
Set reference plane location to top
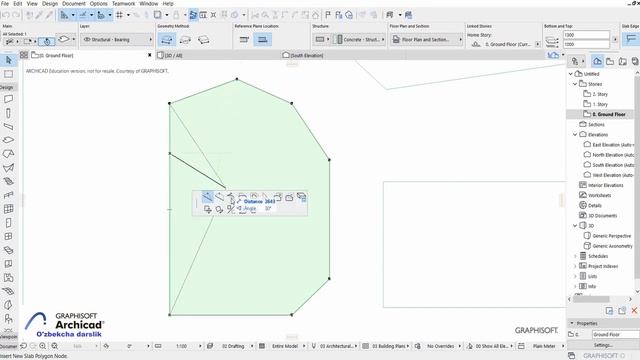coord(244,40)
